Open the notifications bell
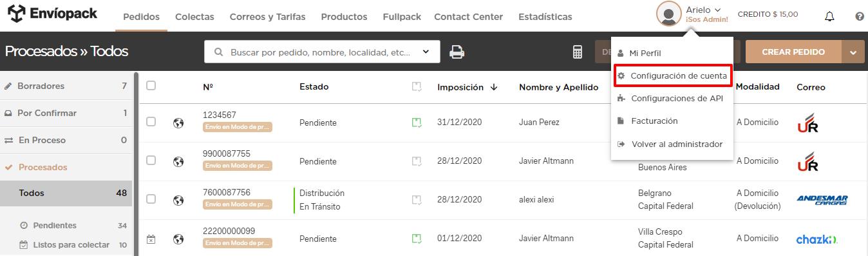This screenshot has width=868, height=256. point(829,16)
